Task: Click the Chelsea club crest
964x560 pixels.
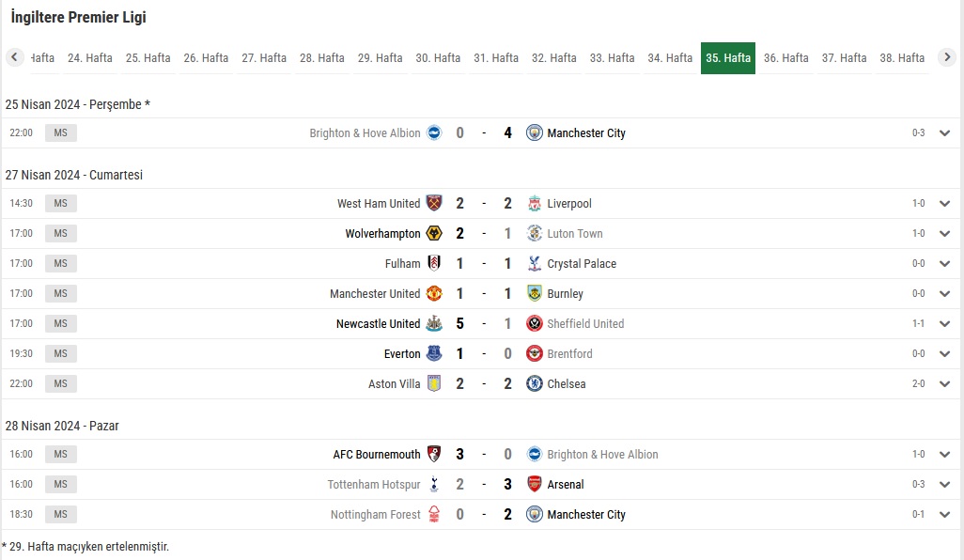Action: [535, 383]
